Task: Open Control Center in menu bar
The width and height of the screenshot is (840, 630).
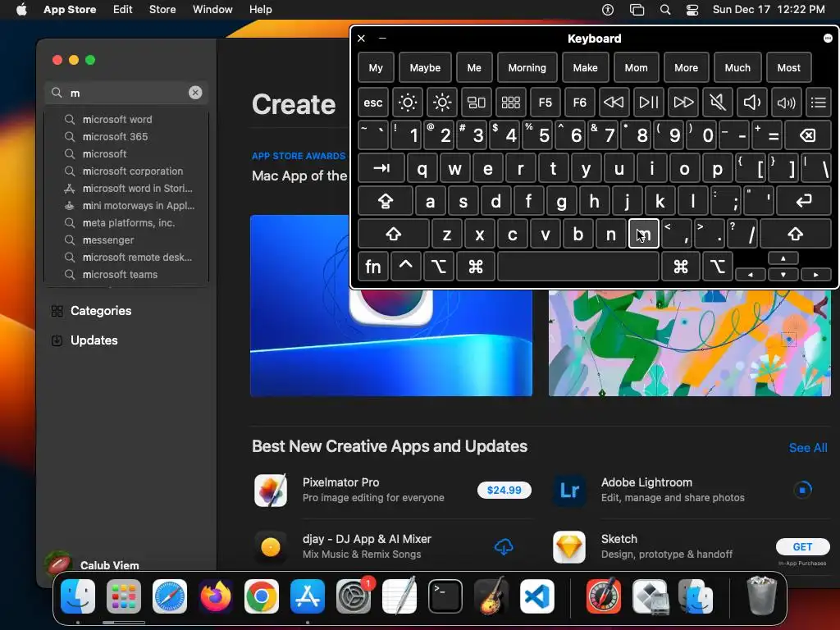Action: point(692,10)
